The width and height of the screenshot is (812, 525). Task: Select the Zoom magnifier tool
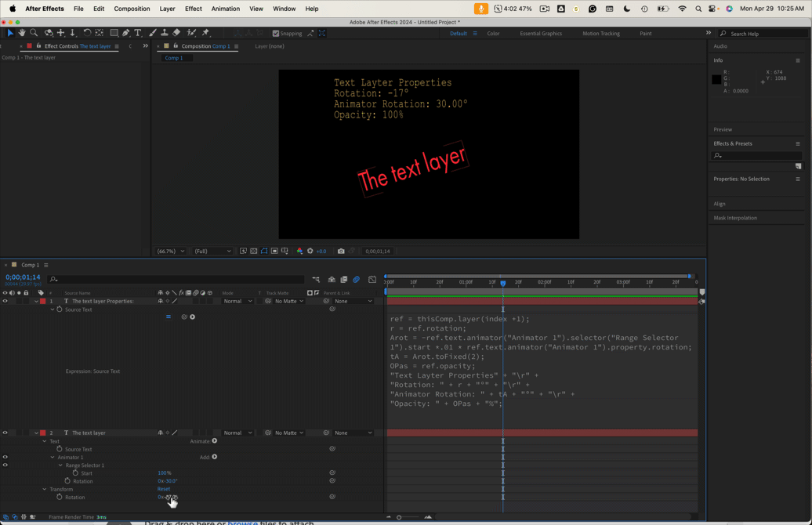pos(34,33)
